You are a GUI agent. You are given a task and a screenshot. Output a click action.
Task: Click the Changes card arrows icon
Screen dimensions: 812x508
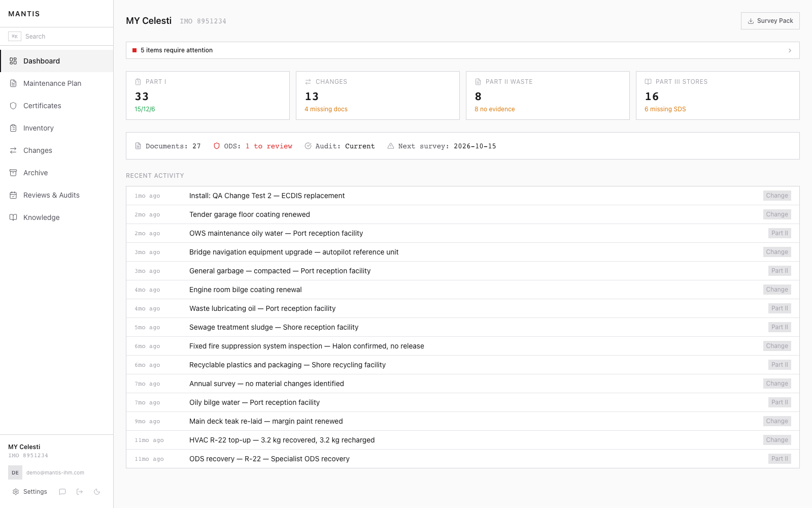point(308,82)
